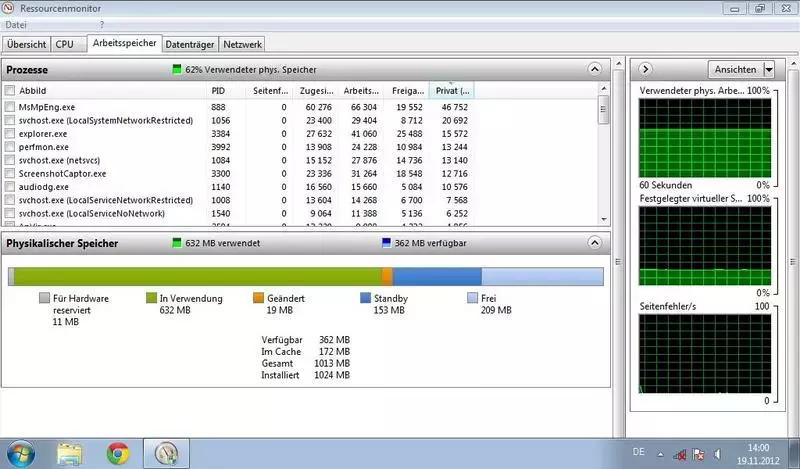Click the DE language indicator
This screenshot has width=800, height=469.
pyautogui.click(x=638, y=452)
